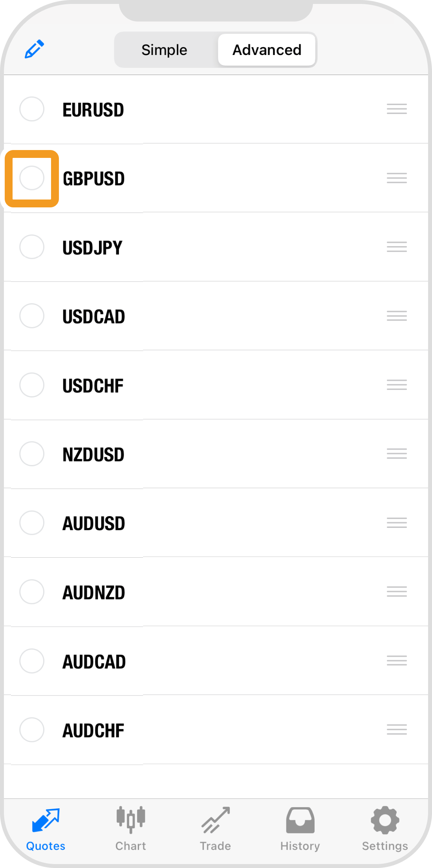
Task: Open the History inbox tab
Action: coord(300,828)
